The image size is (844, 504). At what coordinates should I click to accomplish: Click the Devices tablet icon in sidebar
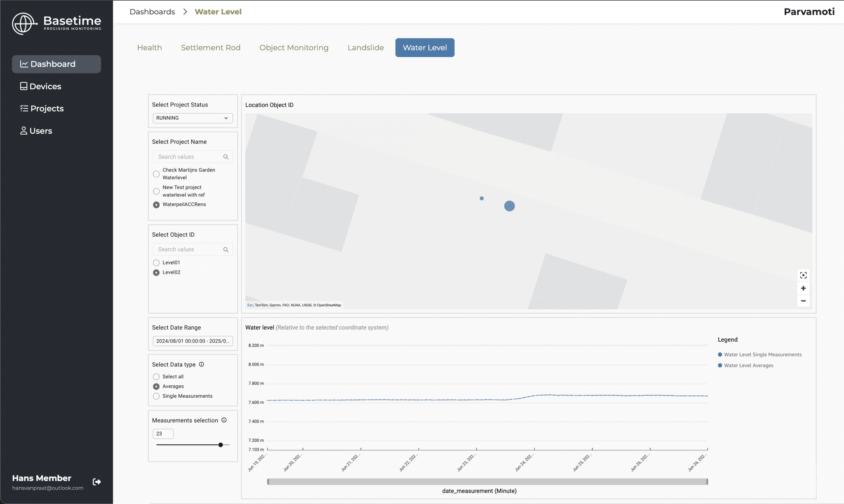pyautogui.click(x=23, y=86)
